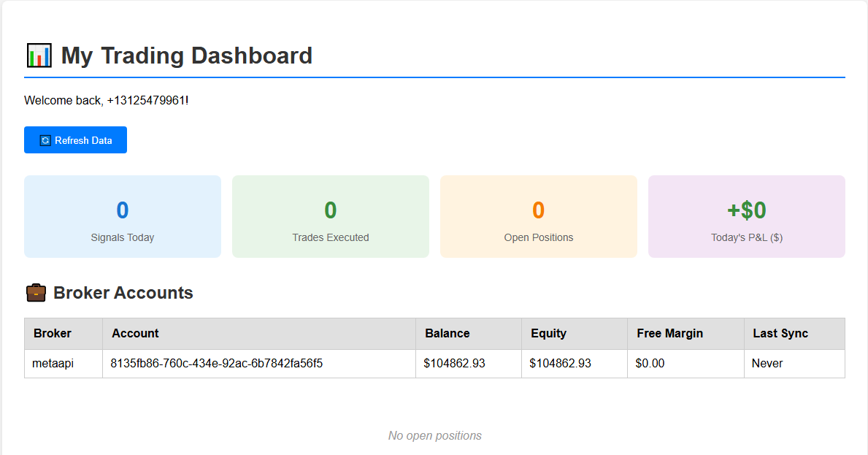Click the Account column header
The width and height of the screenshot is (868, 455).
(136, 333)
